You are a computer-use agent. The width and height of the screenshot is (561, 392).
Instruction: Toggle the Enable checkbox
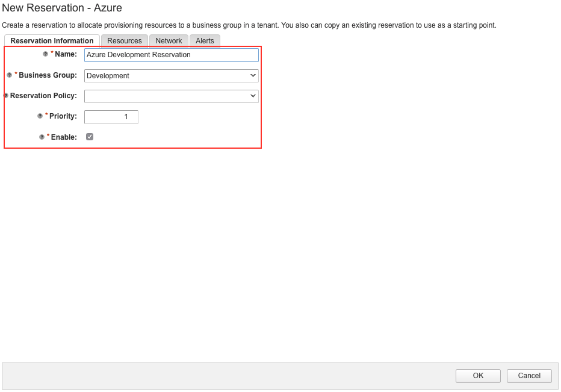[x=90, y=137]
